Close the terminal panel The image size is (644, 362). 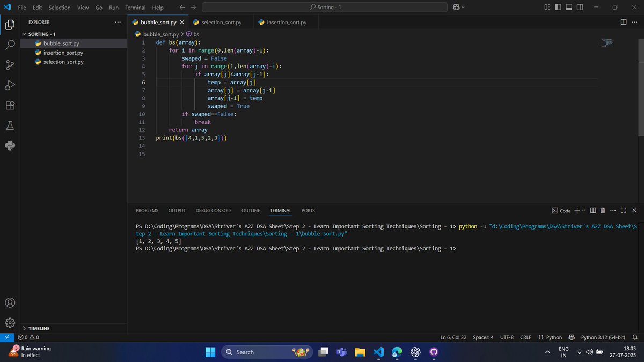coord(634,210)
